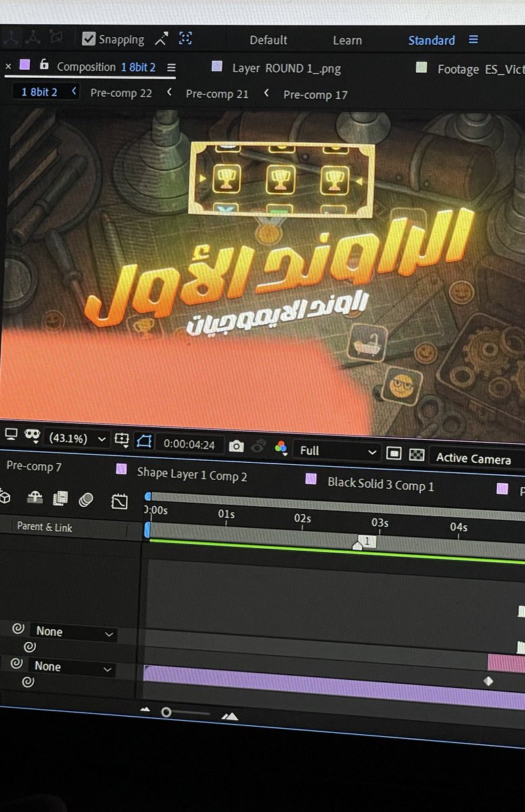Click the current time 0:00:04:24 field
525x812 pixels.
190,445
